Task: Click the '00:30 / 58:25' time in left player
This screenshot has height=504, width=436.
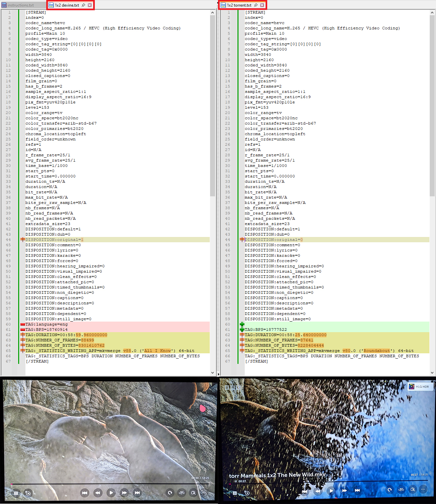Action: point(200,478)
